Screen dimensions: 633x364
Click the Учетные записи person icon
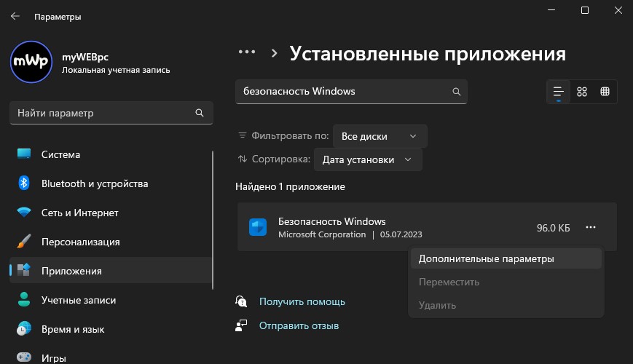click(24, 299)
